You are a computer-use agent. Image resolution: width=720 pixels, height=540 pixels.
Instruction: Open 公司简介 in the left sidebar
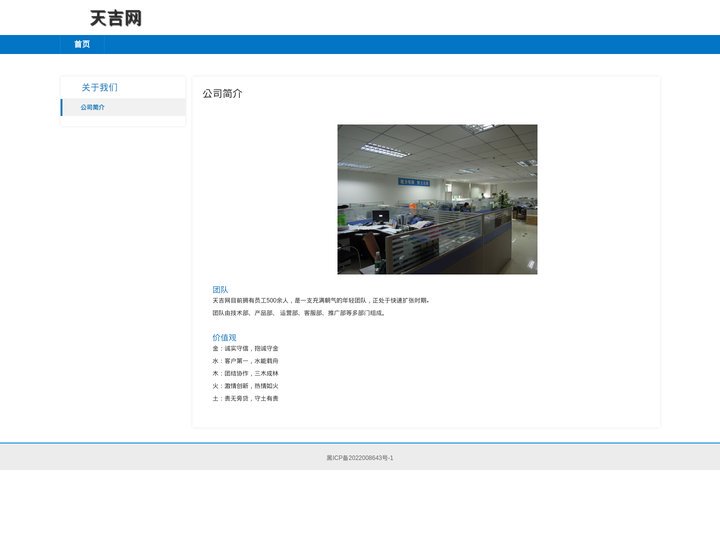coord(124,107)
